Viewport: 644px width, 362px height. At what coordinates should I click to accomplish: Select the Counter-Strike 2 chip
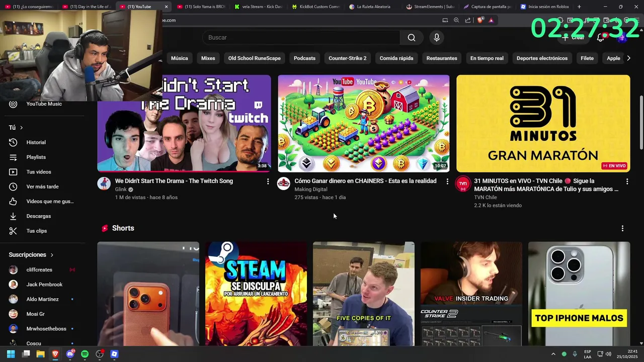pyautogui.click(x=348, y=58)
